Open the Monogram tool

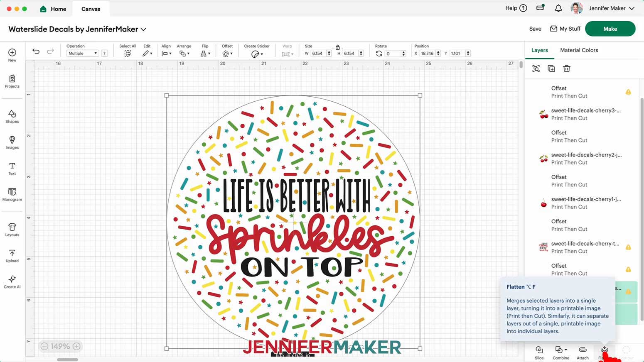point(12,194)
